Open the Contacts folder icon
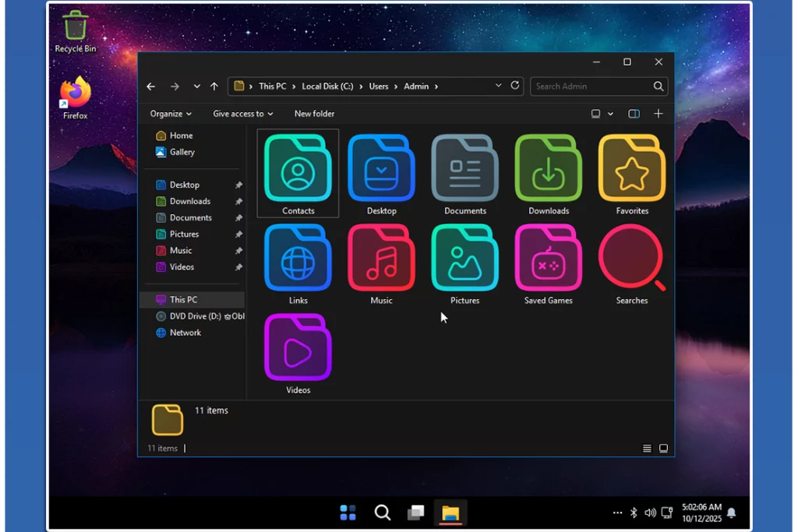Image resolution: width=798 pixels, height=532 pixels. point(298,169)
